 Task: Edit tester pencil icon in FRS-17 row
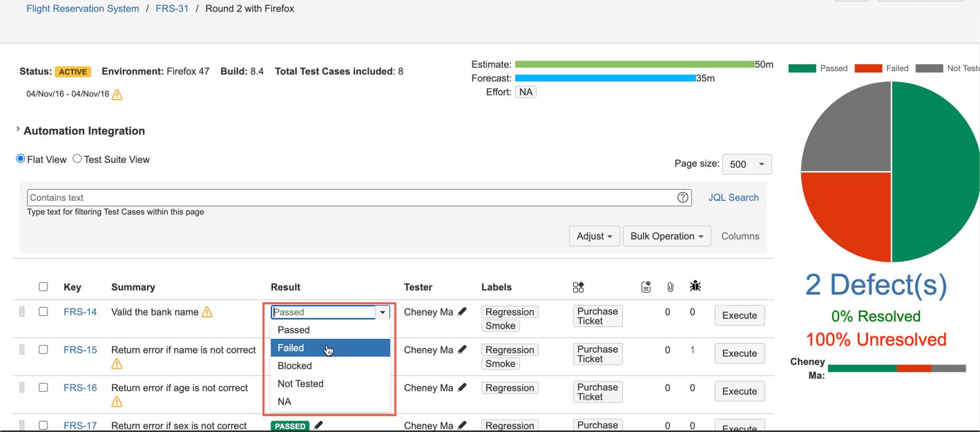(462, 425)
